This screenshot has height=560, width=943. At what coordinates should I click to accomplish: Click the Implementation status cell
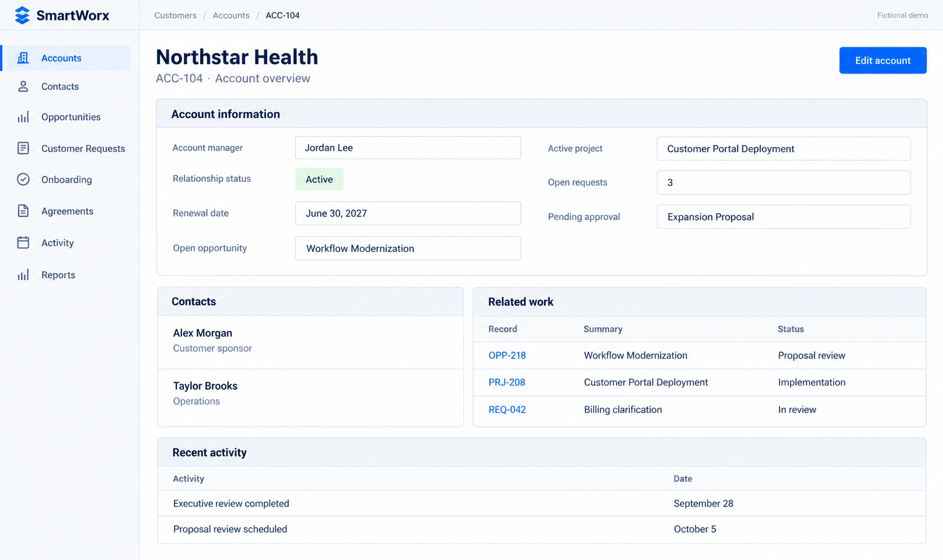point(811,382)
